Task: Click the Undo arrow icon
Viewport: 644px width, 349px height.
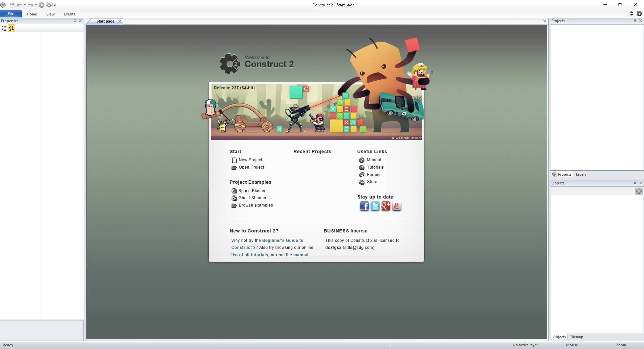Action: (19, 5)
